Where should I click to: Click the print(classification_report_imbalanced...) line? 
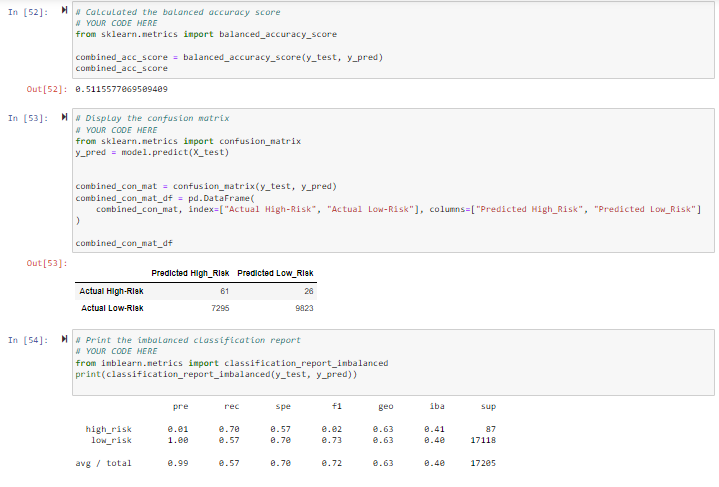pyautogui.click(x=216, y=374)
